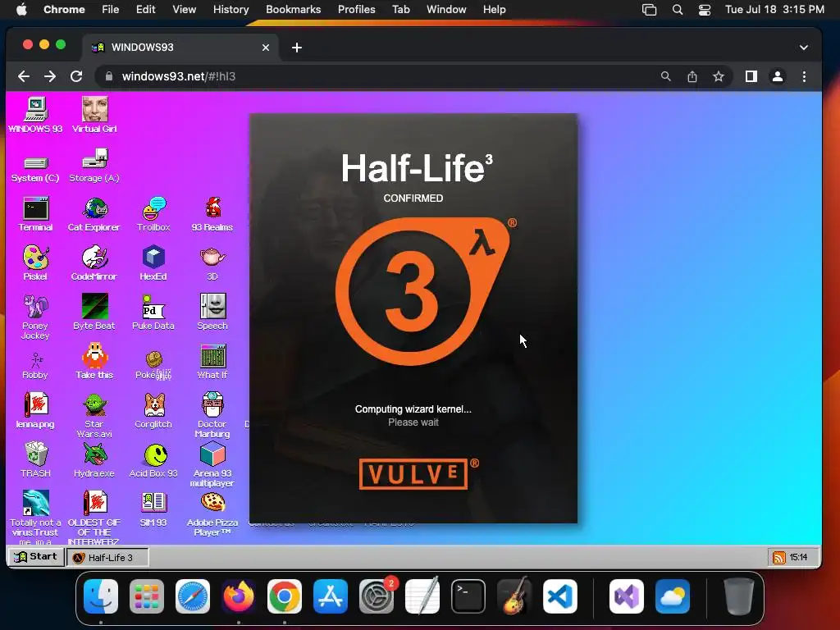
Task: Open Safari from the Dock
Action: [193, 596]
